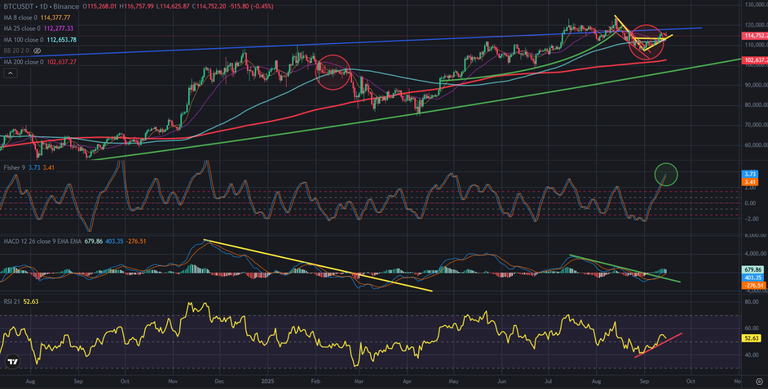Click the -2.00 tick on Fisher axis
The width and height of the screenshot is (768, 389).
coord(752,219)
